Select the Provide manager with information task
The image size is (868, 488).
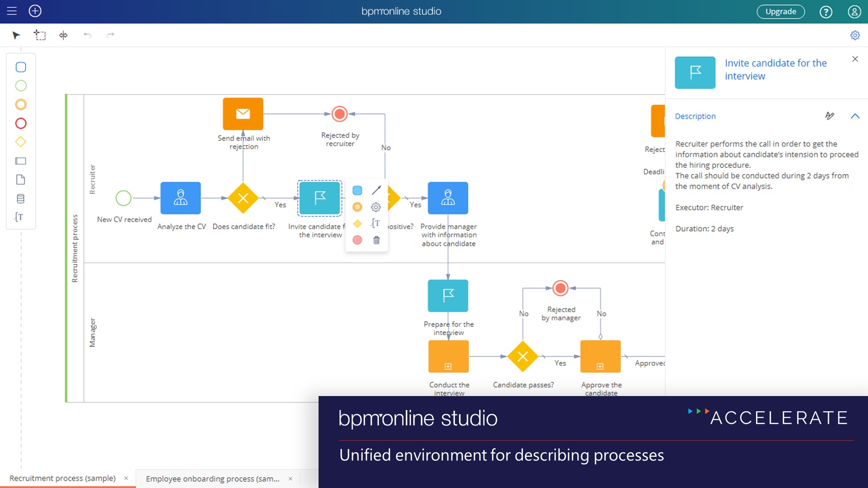(448, 198)
